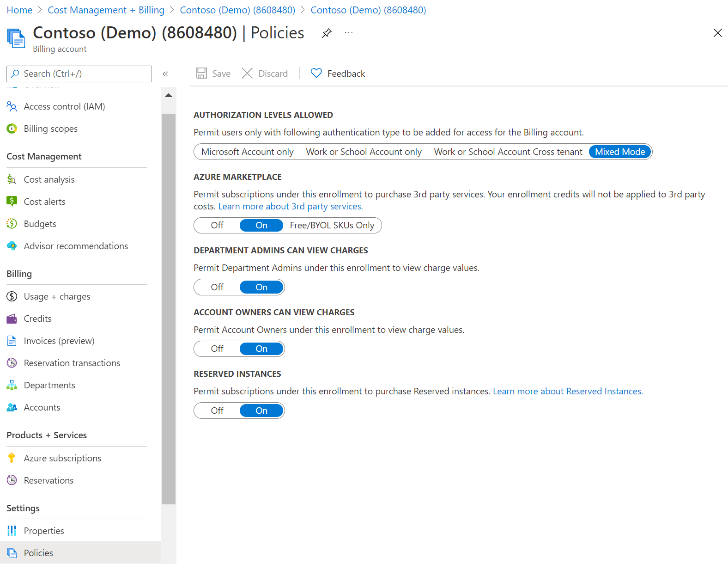Screen dimensions: 728x564
Task: Click the Policies sidebar icon
Action: (x=12, y=553)
